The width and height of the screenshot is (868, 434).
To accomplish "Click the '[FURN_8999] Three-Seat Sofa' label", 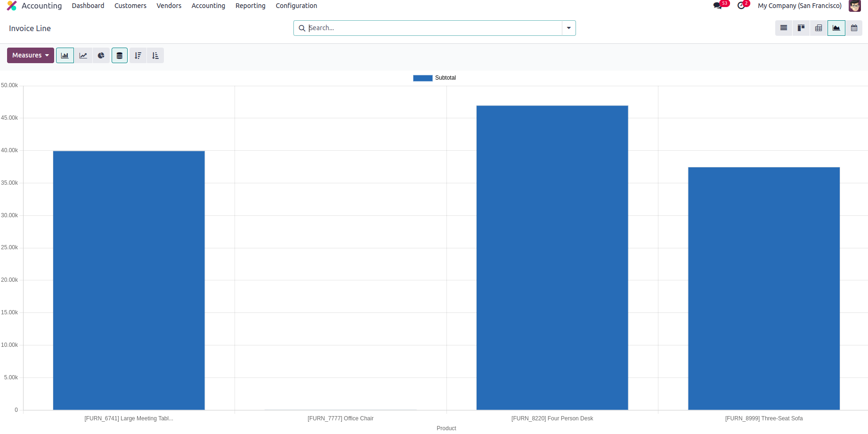I will [764, 418].
